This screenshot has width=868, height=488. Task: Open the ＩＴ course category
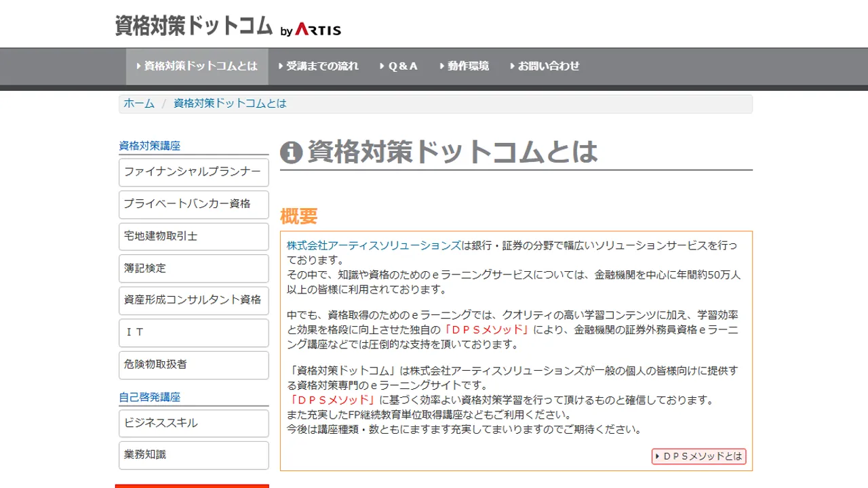click(194, 333)
